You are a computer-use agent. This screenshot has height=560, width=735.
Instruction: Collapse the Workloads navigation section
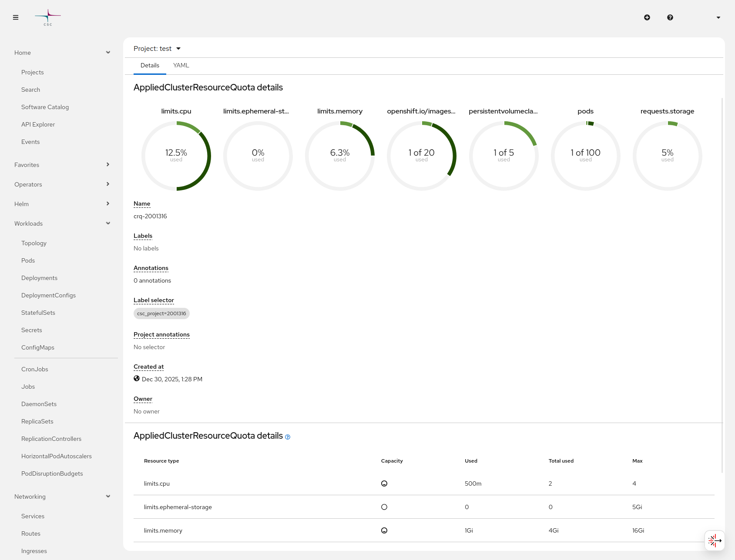pyautogui.click(x=62, y=223)
